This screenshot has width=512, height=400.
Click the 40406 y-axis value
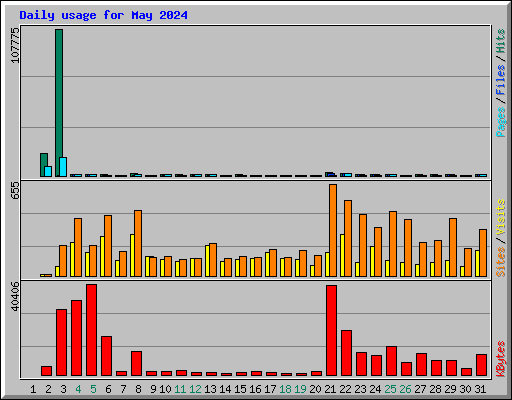[15, 296]
